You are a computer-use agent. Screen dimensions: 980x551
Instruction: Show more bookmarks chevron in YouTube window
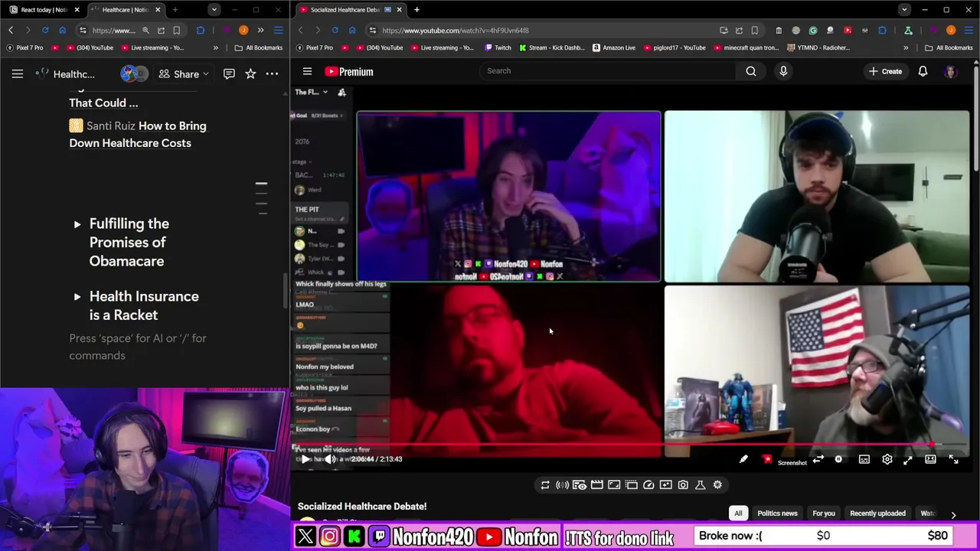pos(906,47)
